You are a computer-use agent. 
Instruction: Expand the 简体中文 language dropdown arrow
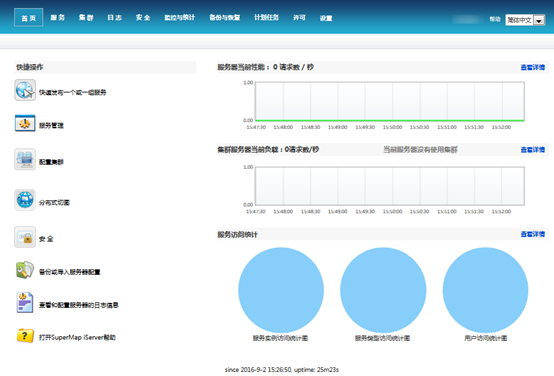point(539,20)
